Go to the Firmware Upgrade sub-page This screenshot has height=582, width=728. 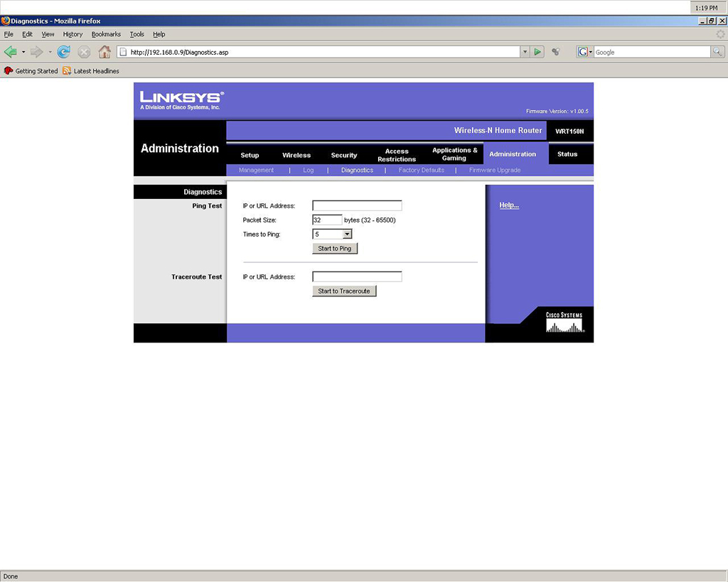tap(495, 171)
